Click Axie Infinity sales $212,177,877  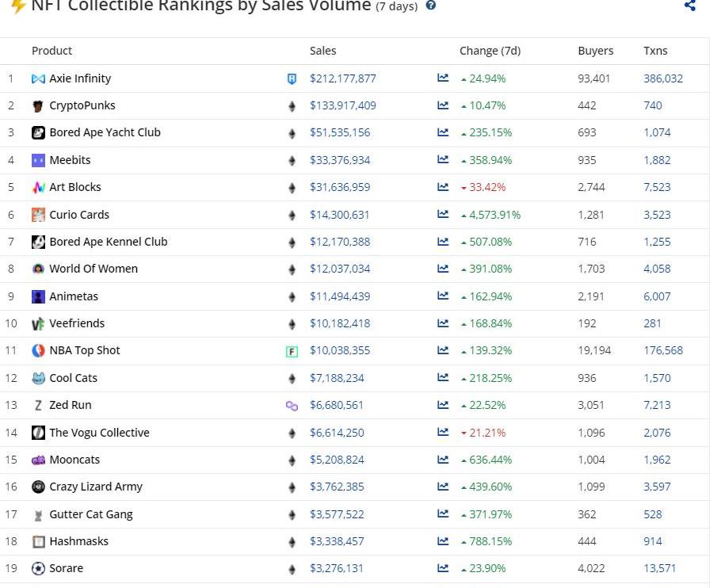(342, 78)
